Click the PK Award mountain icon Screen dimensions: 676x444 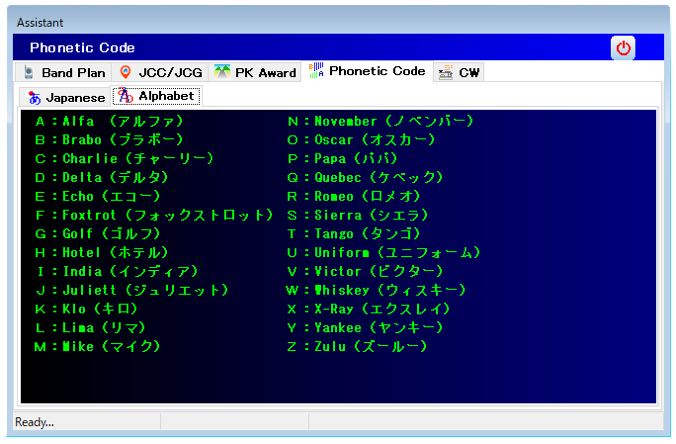222,72
